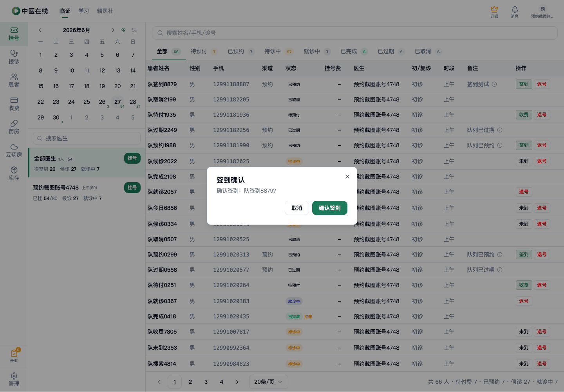Viewport: 564px width, 392px height.
Task: Open 药房 in left sidebar
Action: 14,127
